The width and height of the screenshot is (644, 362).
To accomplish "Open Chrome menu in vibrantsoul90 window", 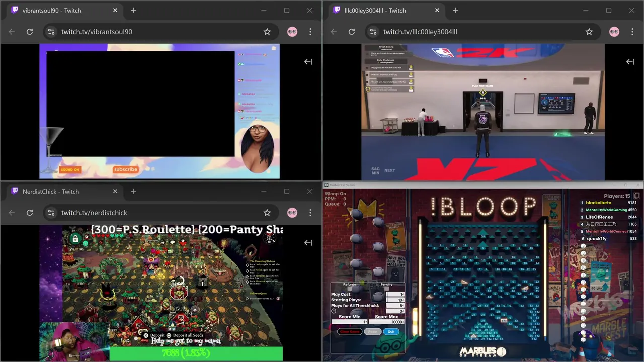I will 310,32.
